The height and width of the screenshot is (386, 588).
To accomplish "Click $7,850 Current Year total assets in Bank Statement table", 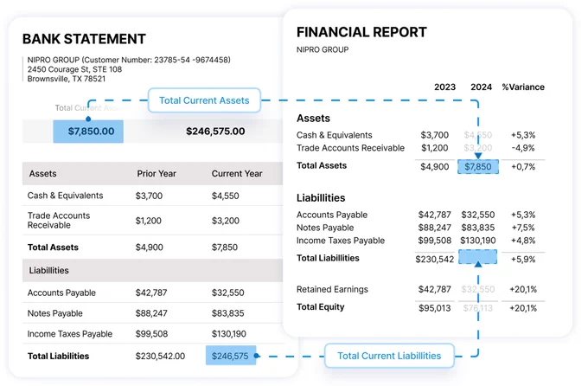I will point(224,247).
